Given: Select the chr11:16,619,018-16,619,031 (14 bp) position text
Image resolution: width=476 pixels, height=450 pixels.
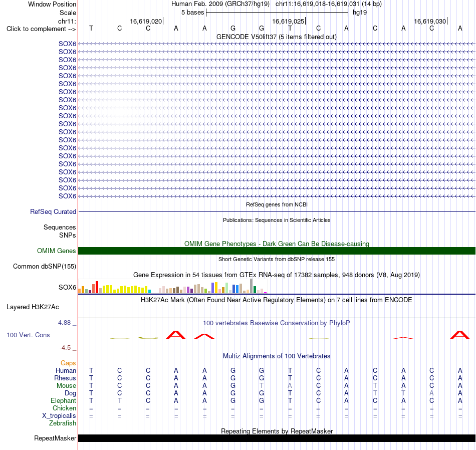Looking at the screenshot, I should coord(329,4).
